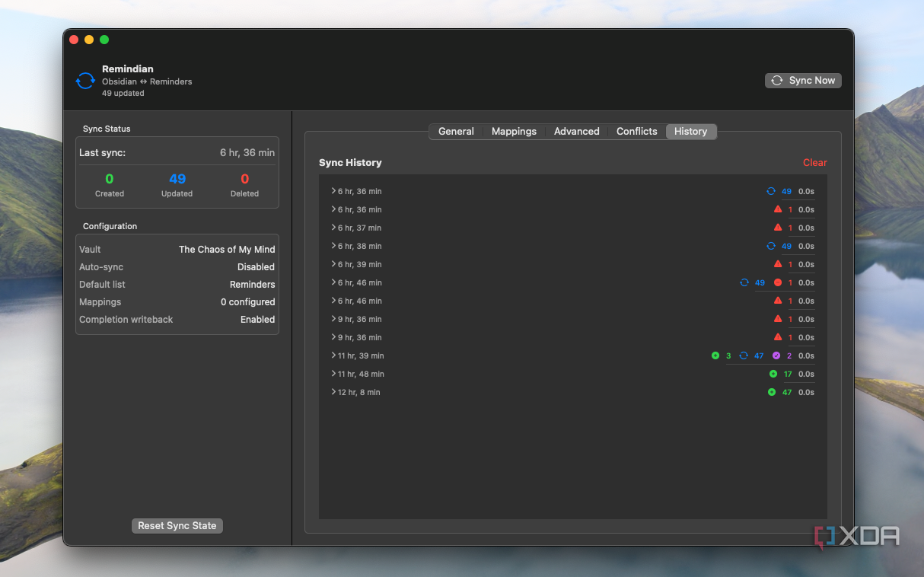Click the 'Obsidian ↔ Reminders' subtitle

click(147, 81)
